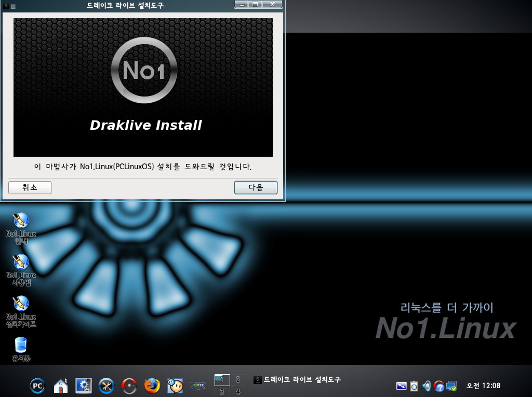Launch the control center panel icon
The width and height of the screenshot is (532, 397).
point(84,386)
